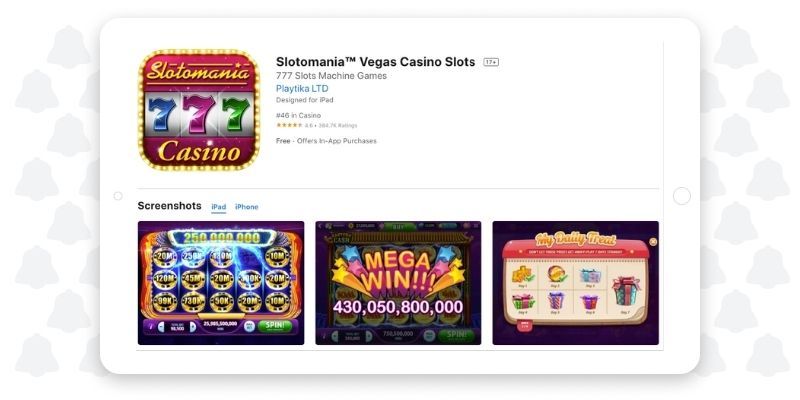Open the Playtika LTD developer link
Screen dimensions: 800x400
coord(302,88)
